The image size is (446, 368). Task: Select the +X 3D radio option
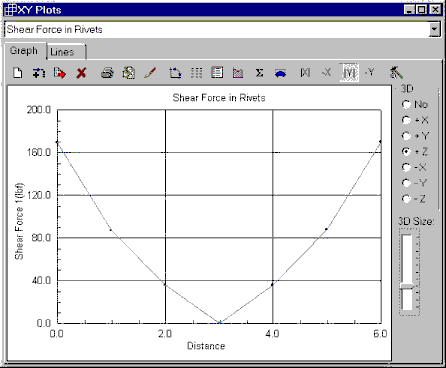pyautogui.click(x=415, y=120)
